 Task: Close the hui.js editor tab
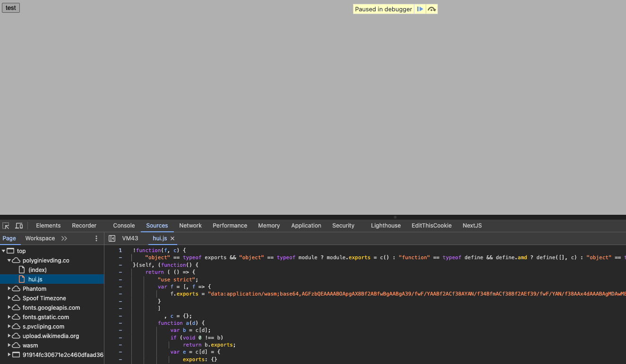(x=172, y=238)
